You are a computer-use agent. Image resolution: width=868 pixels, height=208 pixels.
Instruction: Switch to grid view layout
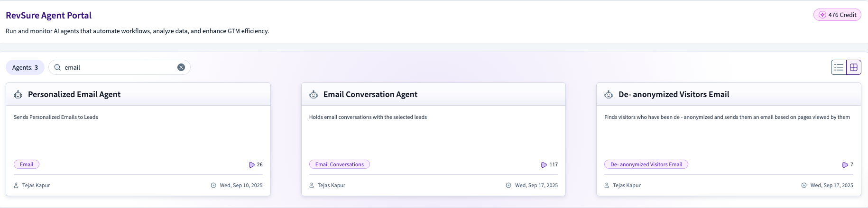pos(854,67)
